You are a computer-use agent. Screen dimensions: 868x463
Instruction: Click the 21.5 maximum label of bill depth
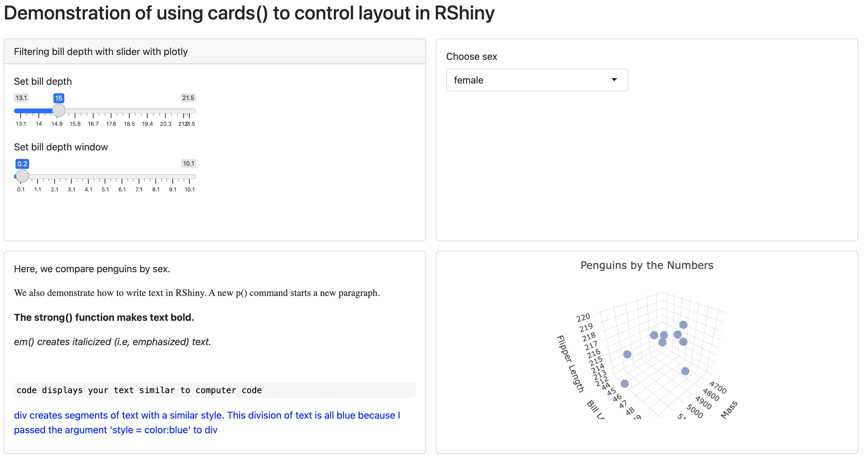pyautogui.click(x=188, y=98)
